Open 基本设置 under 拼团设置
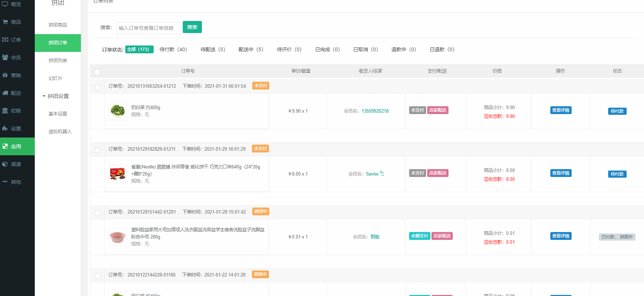Screen dimensions: 644x296 click(58, 114)
